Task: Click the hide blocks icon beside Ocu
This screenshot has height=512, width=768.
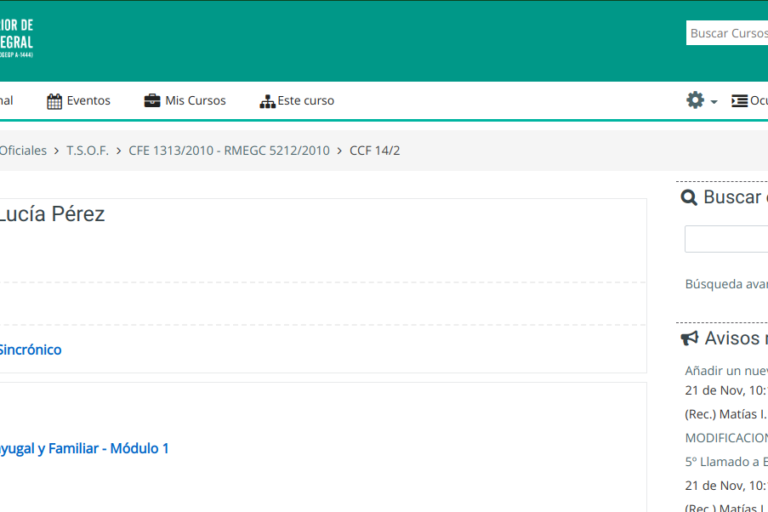Action: coord(740,101)
